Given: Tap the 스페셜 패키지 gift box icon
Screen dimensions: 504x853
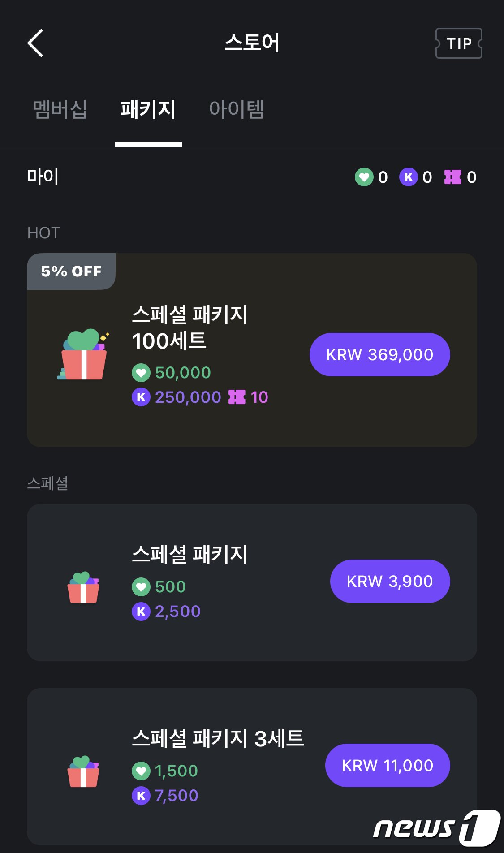Looking at the screenshot, I should (83, 587).
